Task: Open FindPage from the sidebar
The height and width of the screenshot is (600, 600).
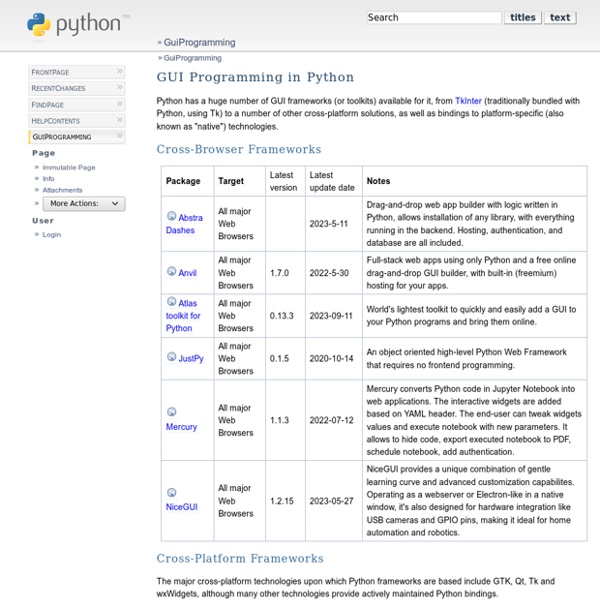Action: pyautogui.click(x=77, y=105)
